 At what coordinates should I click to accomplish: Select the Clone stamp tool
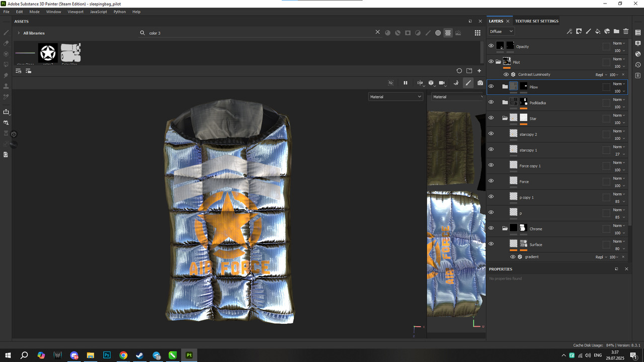6,86
